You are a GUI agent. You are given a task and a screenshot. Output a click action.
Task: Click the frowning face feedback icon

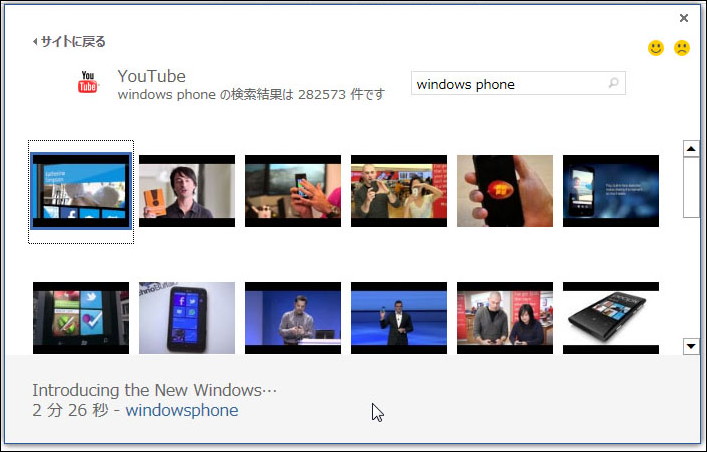[x=682, y=48]
